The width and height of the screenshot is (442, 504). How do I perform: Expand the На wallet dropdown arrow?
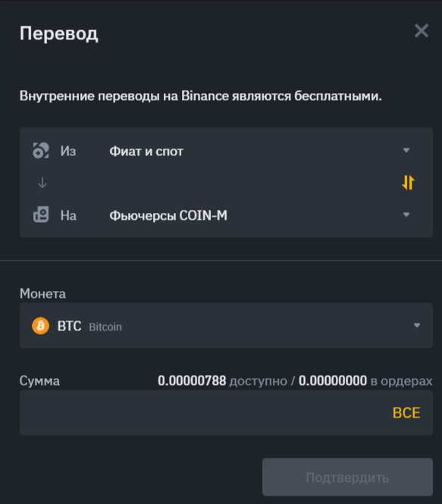406,214
